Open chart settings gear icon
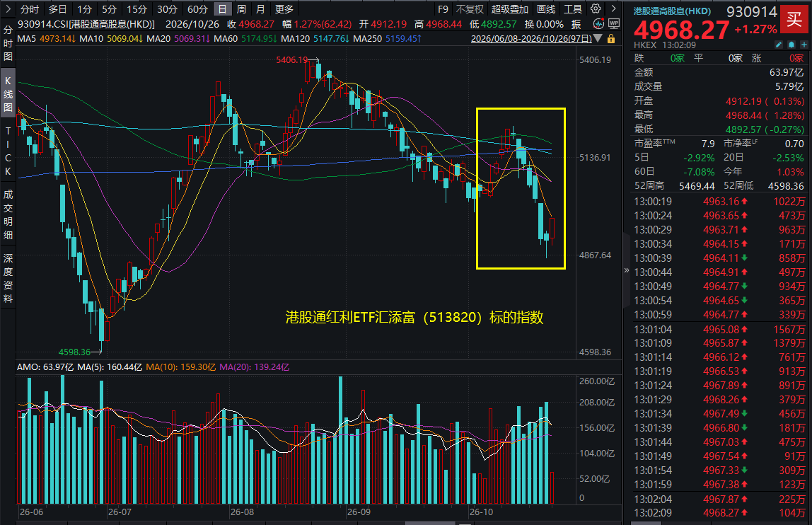This screenshot has width=812, height=525. pyautogui.click(x=596, y=8)
